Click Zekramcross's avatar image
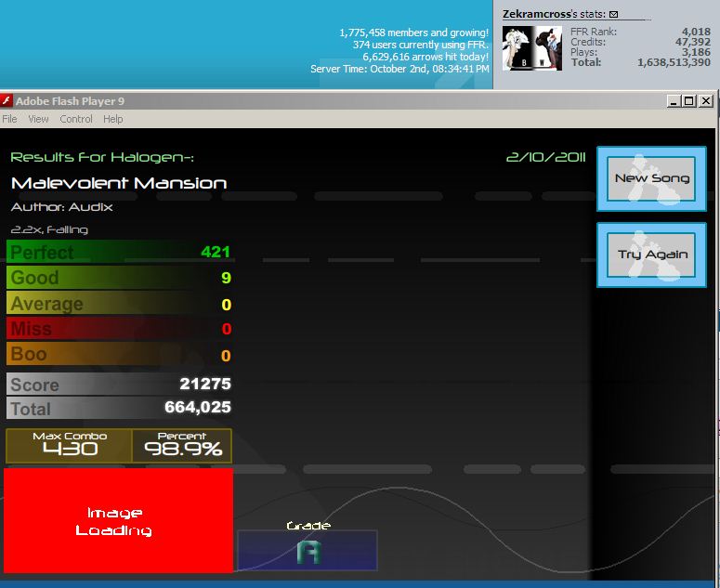The width and height of the screenshot is (720, 588). 532,48
